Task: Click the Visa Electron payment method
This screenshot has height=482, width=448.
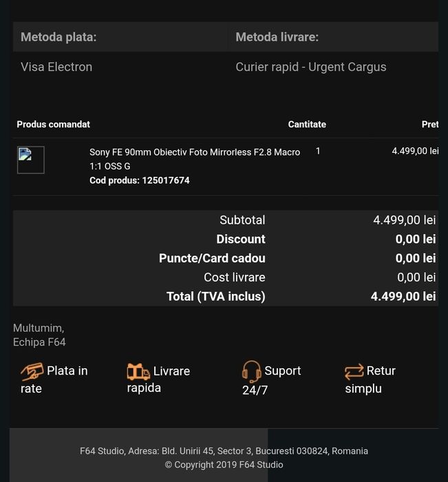Action: coord(56,67)
